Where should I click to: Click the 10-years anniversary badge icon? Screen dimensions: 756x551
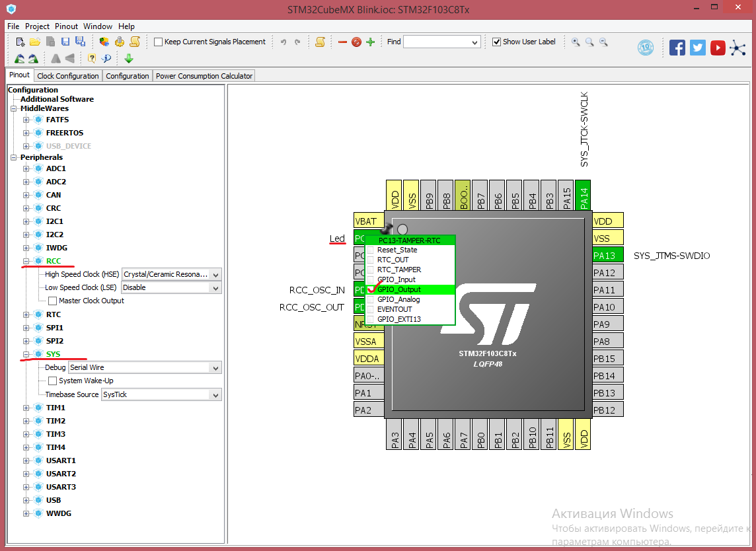(646, 48)
